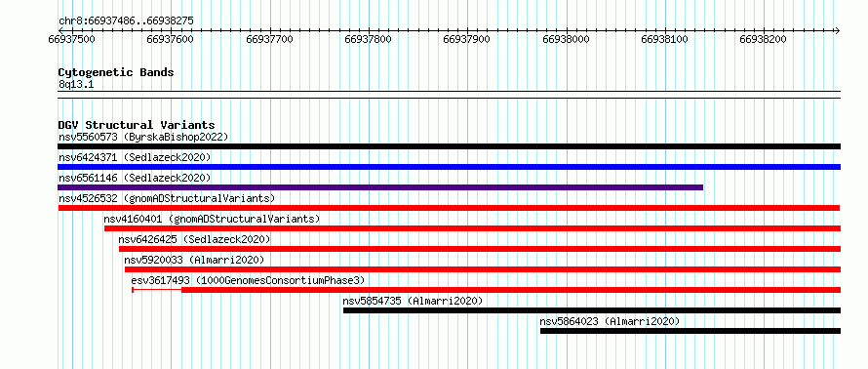Open the esv3617493 1000GenomesConsortiumPhase3 label
Image resolution: width=868 pixels, height=369 pixels.
click(x=248, y=280)
